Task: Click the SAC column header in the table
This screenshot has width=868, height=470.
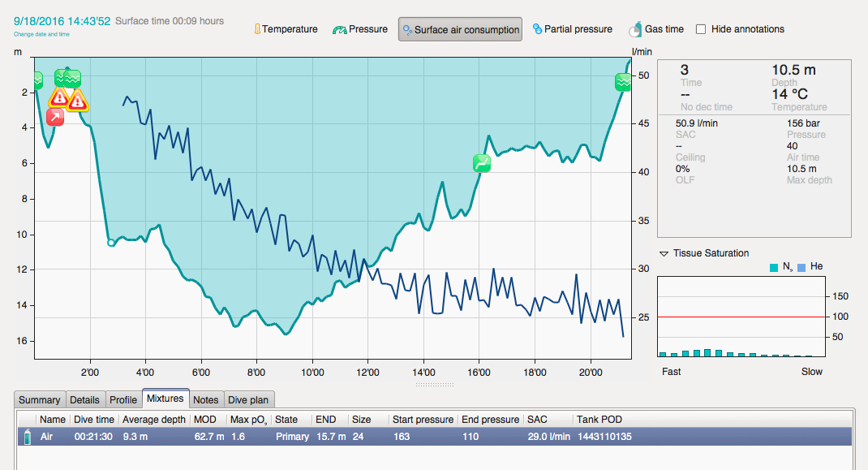Action: (x=548, y=420)
